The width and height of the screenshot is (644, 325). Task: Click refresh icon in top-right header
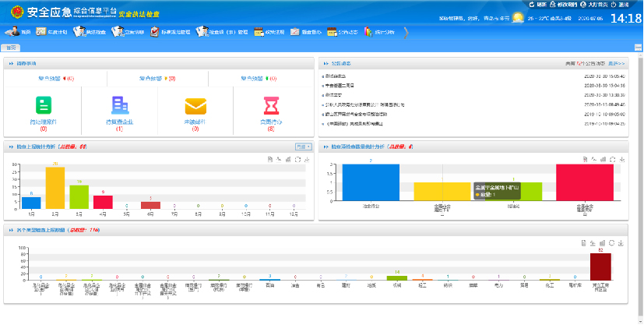pyautogui.click(x=532, y=5)
